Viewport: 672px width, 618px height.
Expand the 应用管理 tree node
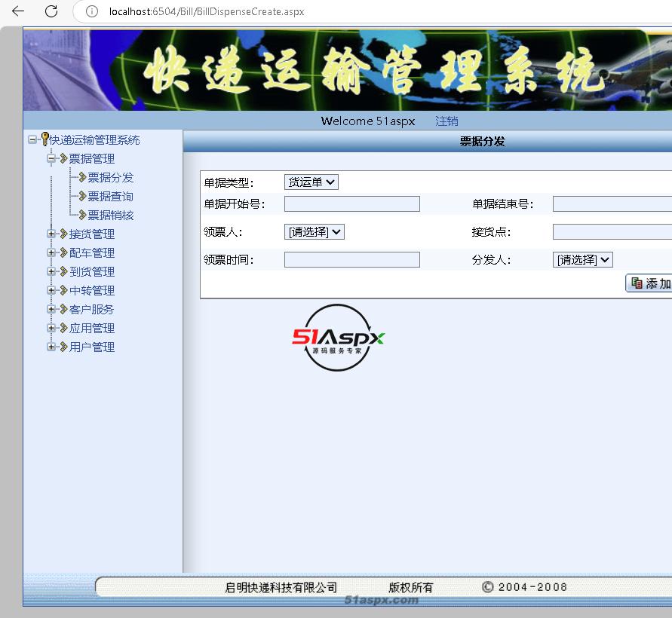point(51,328)
